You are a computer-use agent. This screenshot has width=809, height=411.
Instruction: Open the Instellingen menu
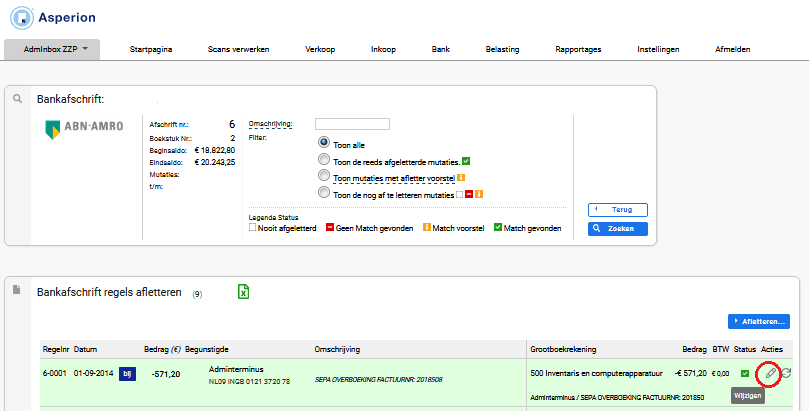(658, 50)
